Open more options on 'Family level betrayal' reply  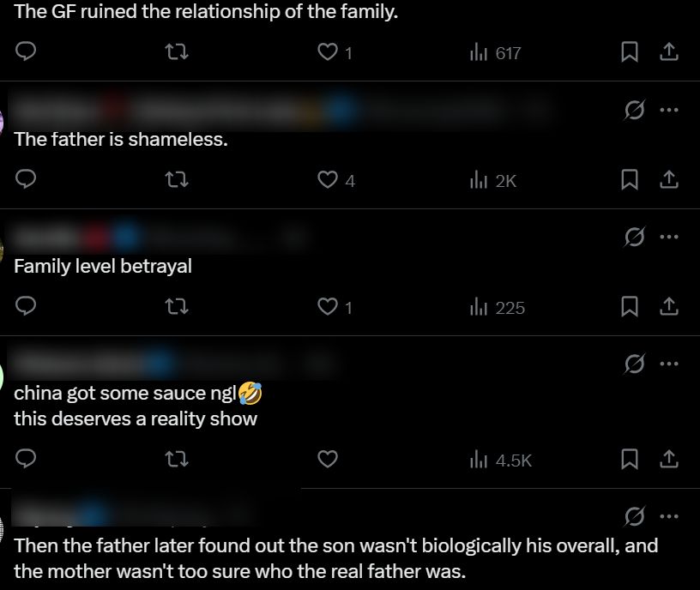[669, 237]
